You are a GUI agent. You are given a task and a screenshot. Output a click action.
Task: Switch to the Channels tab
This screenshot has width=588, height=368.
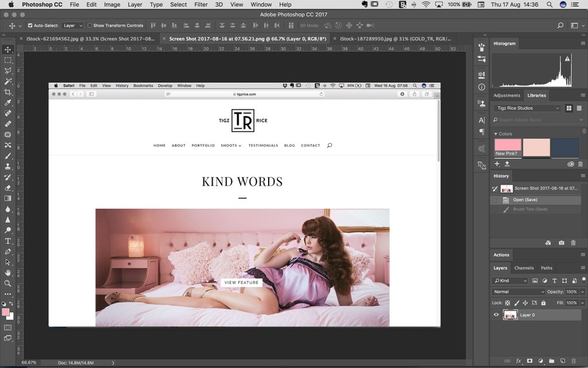click(x=523, y=267)
